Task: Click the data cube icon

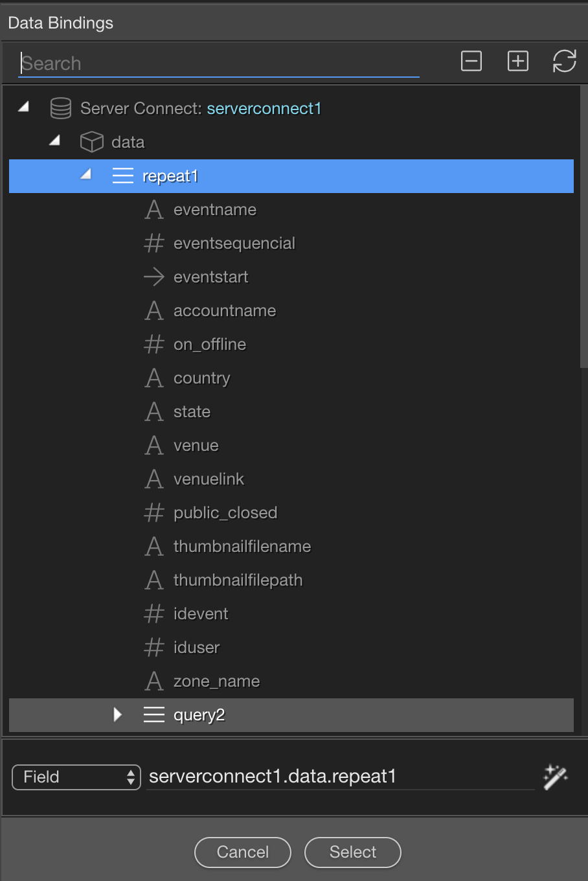Action: pyautogui.click(x=91, y=142)
